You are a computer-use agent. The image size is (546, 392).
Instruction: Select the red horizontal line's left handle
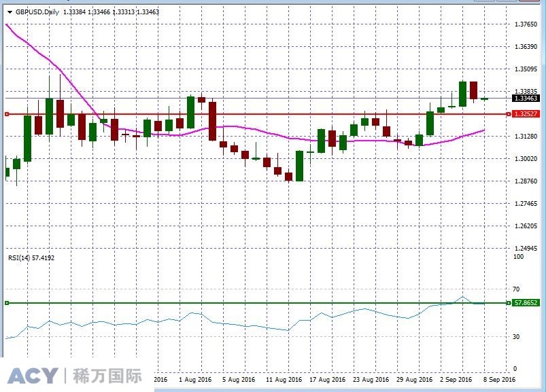click(7, 114)
